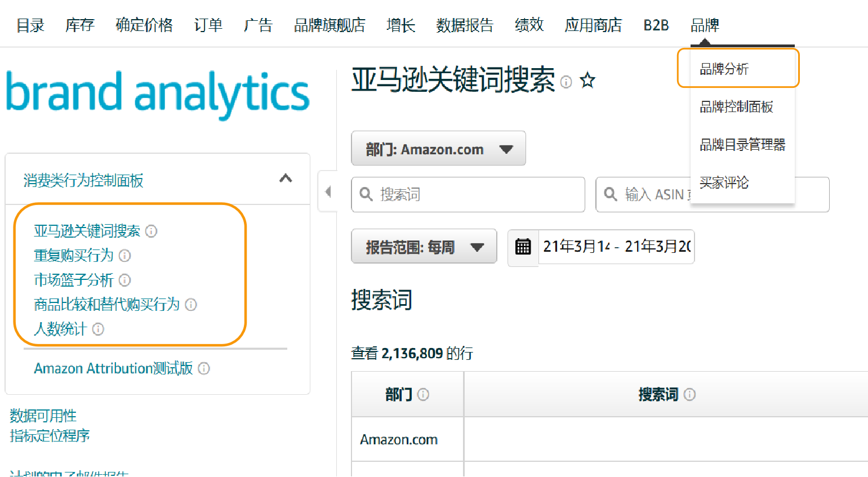Image resolution: width=868 pixels, height=477 pixels.
Task: Open the 确定价格 menu
Action: (x=144, y=25)
